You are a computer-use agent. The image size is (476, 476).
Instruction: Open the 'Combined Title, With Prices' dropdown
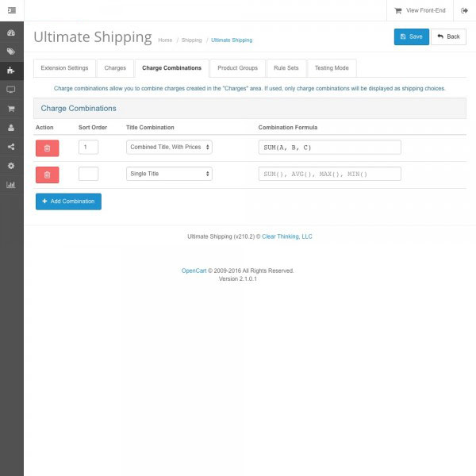click(x=169, y=147)
